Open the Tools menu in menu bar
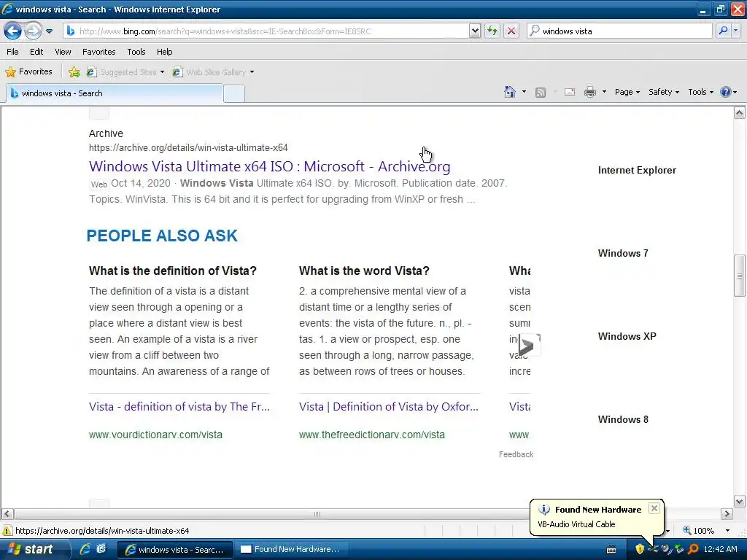 (x=136, y=52)
